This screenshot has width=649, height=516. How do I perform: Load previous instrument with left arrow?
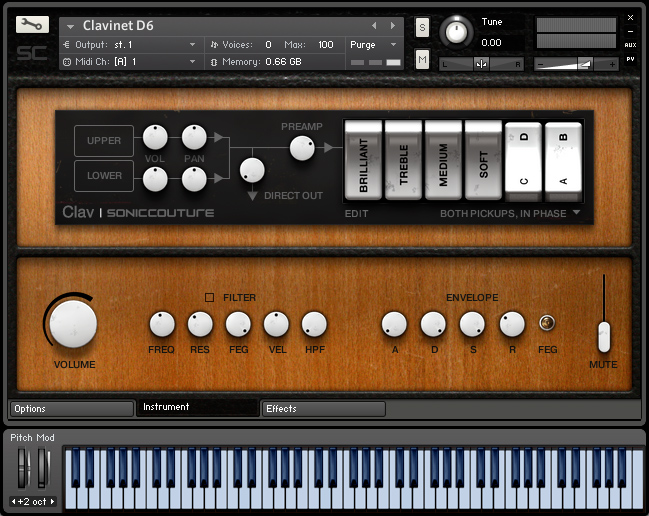tap(374, 26)
